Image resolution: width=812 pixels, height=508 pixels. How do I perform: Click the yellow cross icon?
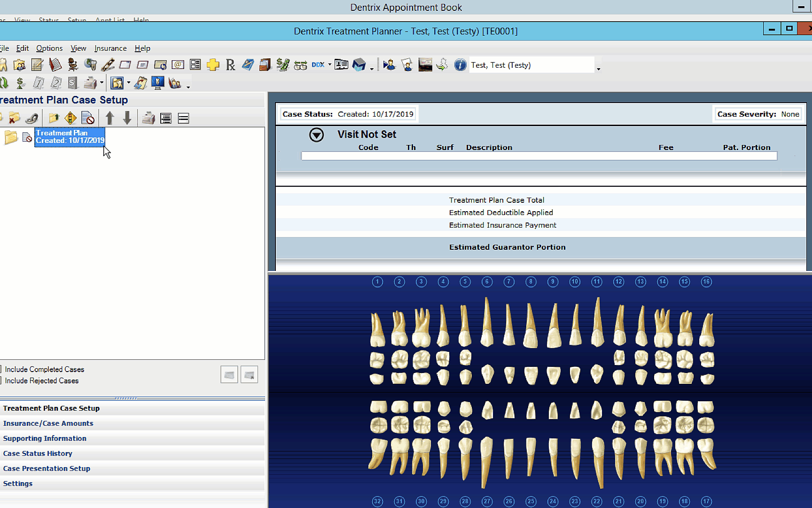coord(213,65)
